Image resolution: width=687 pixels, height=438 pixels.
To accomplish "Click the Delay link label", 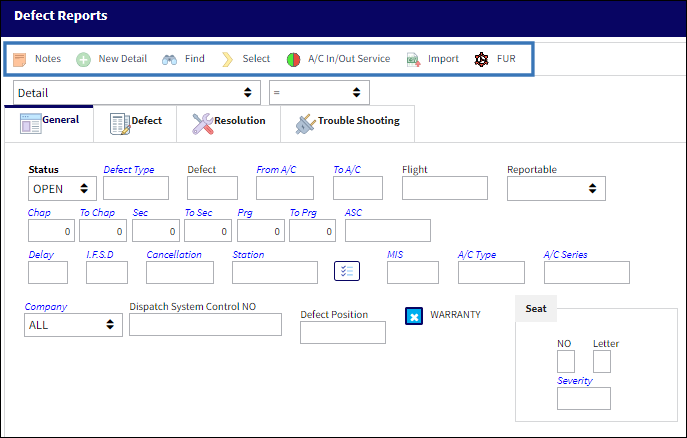I will coord(41,254).
